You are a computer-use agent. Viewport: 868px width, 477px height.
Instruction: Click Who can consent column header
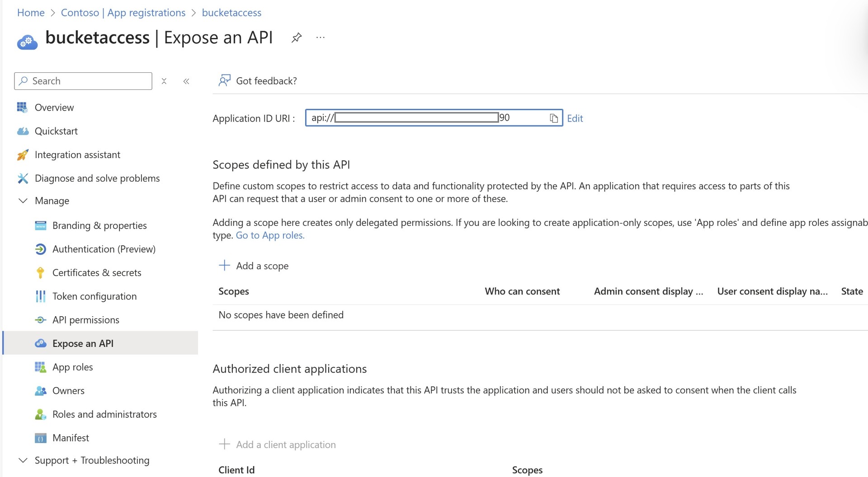(x=522, y=291)
